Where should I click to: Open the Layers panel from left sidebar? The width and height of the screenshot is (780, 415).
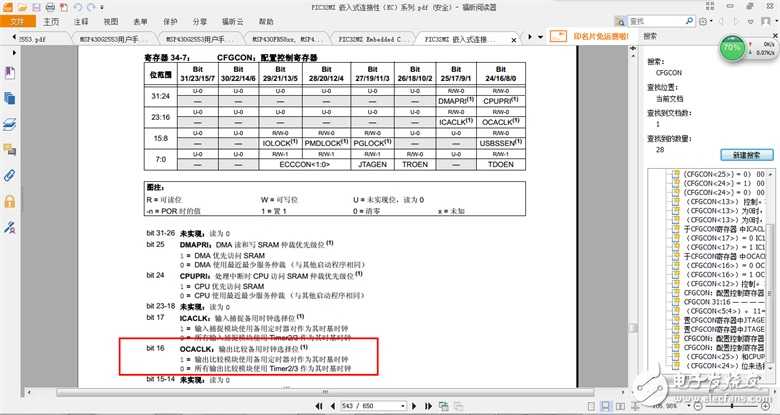pos(10,124)
